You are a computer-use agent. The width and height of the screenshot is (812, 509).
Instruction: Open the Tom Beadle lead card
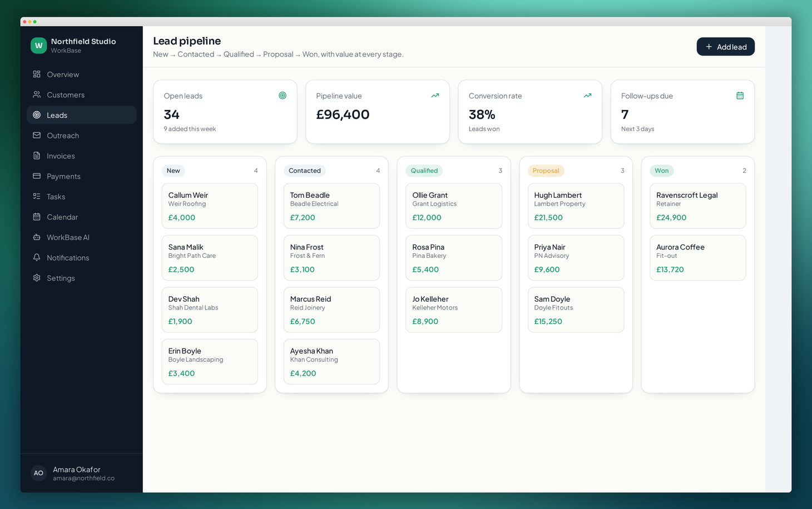click(x=331, y=206)
